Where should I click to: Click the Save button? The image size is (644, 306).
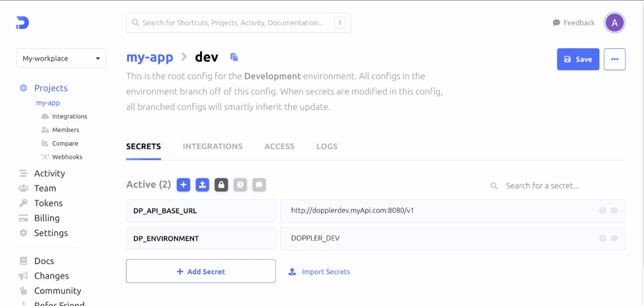[578, 59]
